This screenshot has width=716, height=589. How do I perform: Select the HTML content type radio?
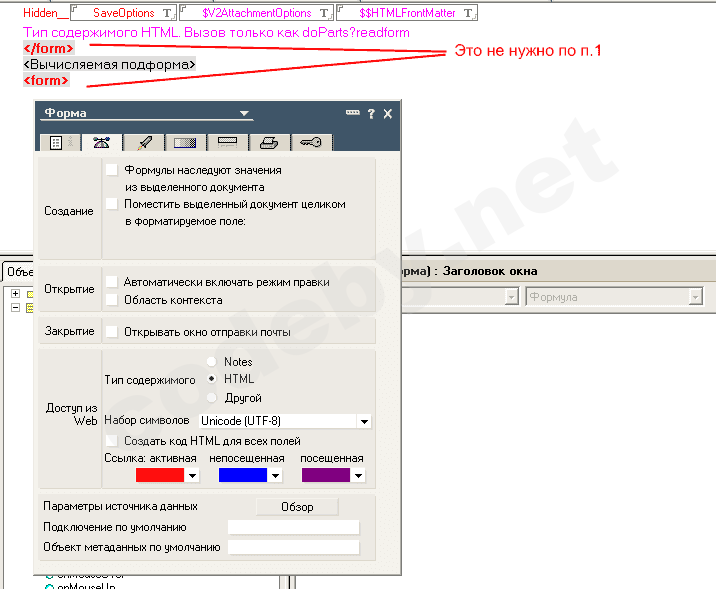[211, 379]
